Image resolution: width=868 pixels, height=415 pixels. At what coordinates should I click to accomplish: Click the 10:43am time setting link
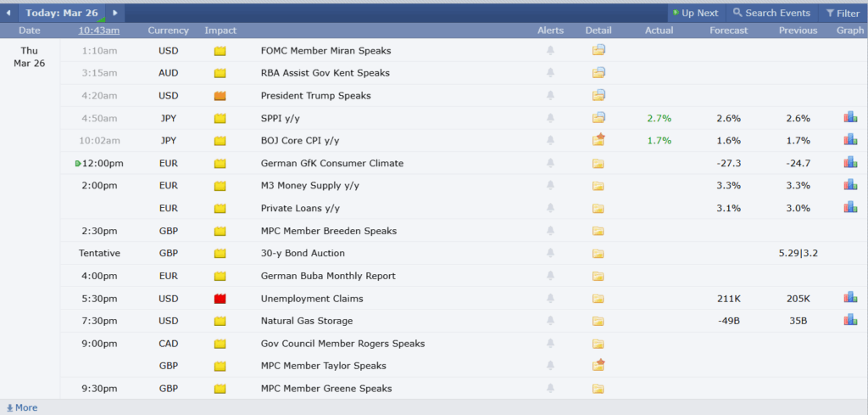pos(99,31)
